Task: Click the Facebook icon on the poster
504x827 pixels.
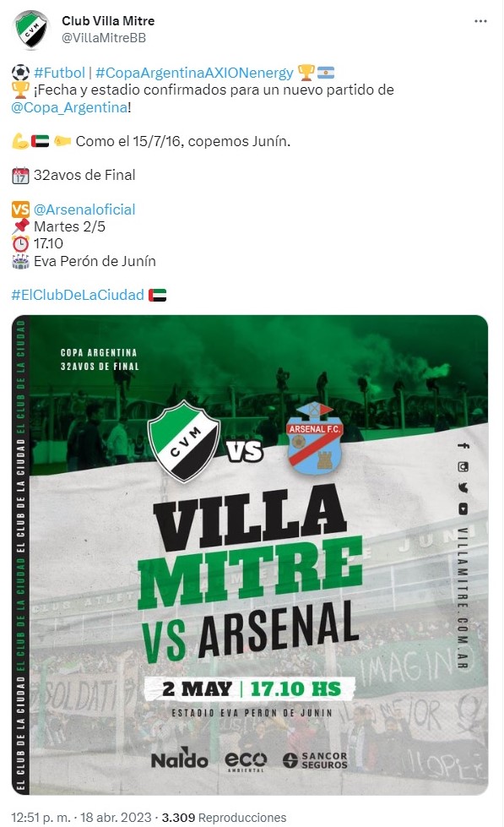Action: 463,446
